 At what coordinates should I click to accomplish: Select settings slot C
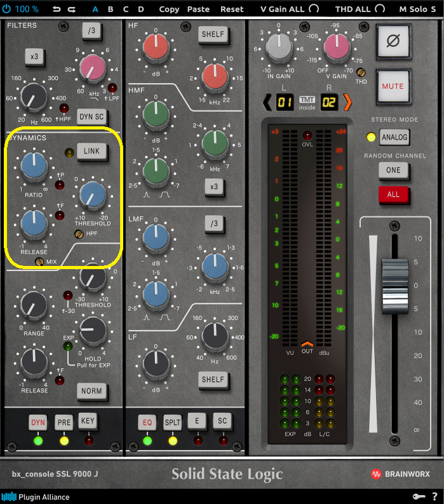126,10
